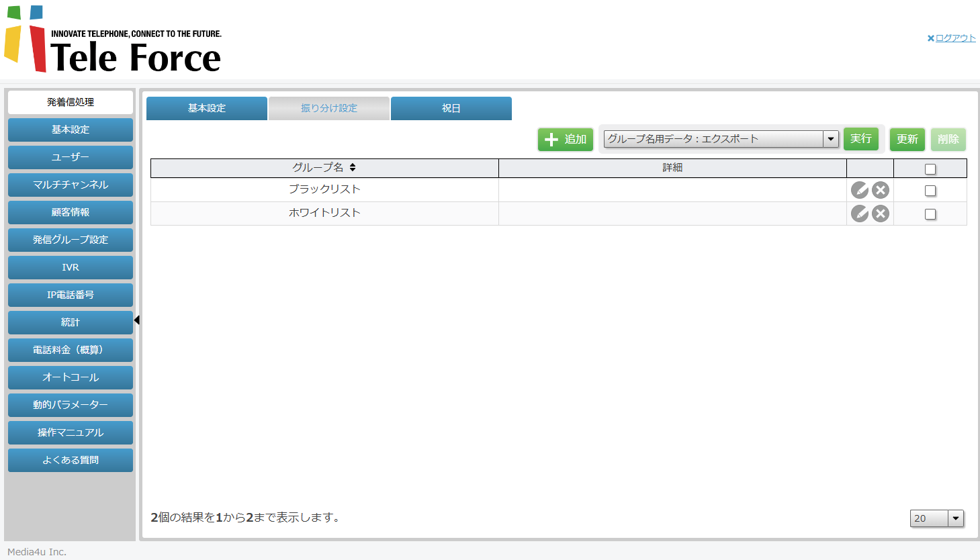Edit the ブラックリスト group entry
The width and height of the screenshot is (980, 560).
[x=860, y=190]
